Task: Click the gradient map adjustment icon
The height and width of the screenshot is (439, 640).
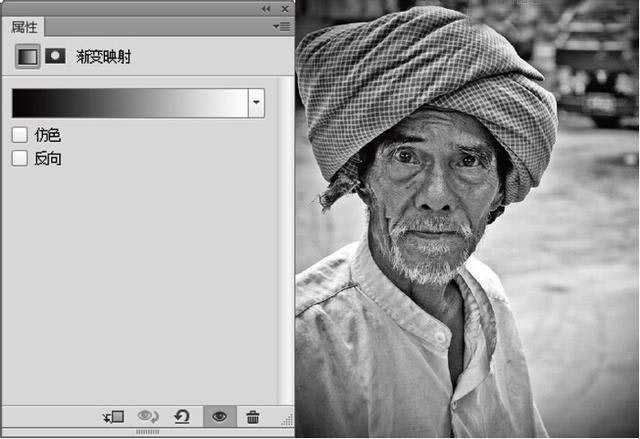Action: coord(28,57)
